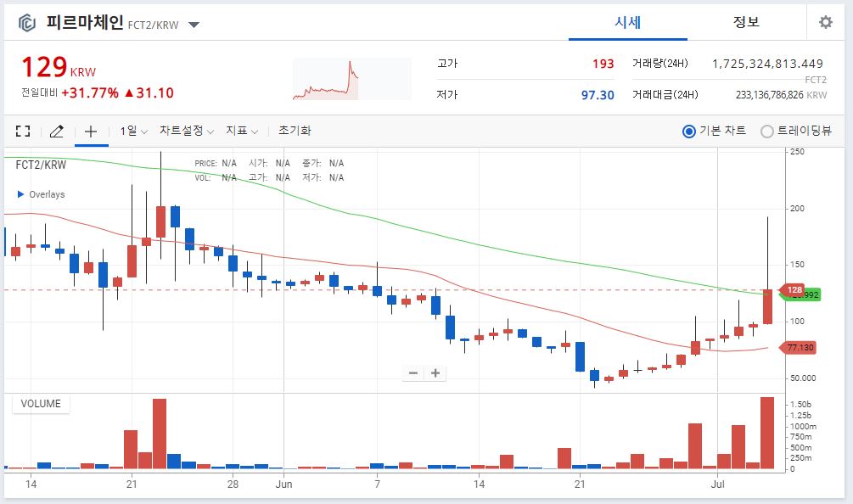Click the 1,725,324,813.449 volume value
This screenshot has width=853, height=504.
[x=767, y=64]
